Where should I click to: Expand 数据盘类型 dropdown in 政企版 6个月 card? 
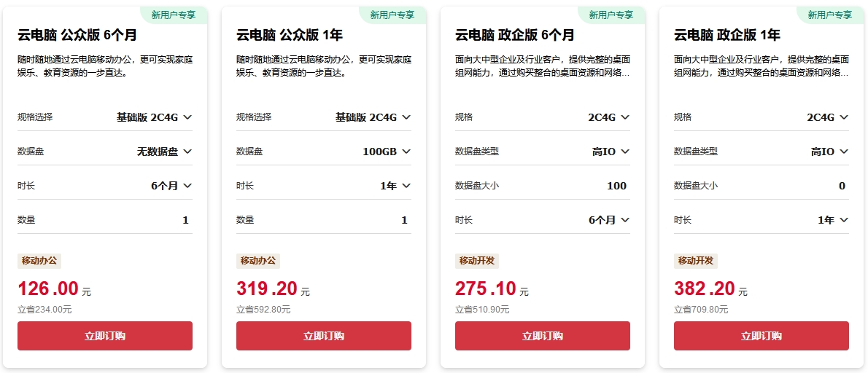click(611, 152)
